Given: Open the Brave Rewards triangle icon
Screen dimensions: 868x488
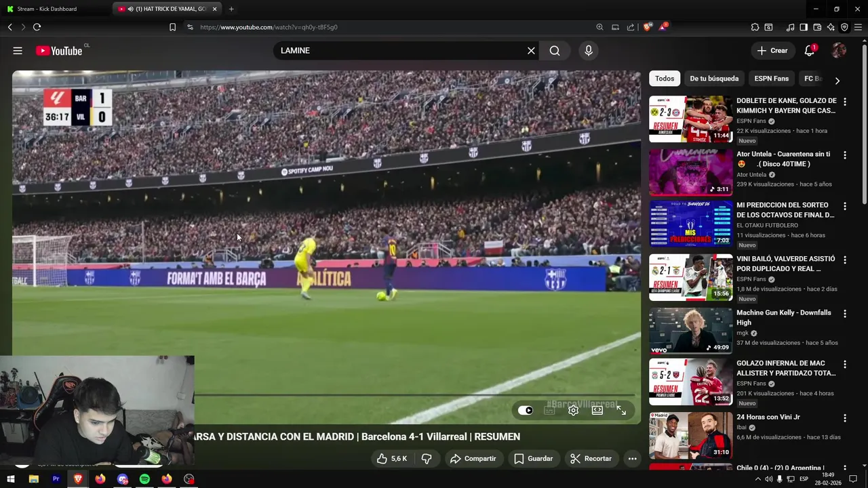Looking at the screenshot, I should [x=663, y=27].
